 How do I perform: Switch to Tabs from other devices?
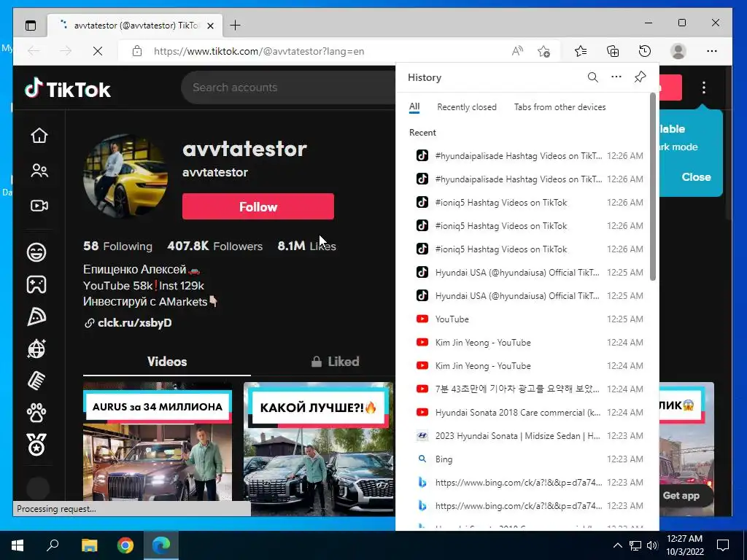[560, 107]
